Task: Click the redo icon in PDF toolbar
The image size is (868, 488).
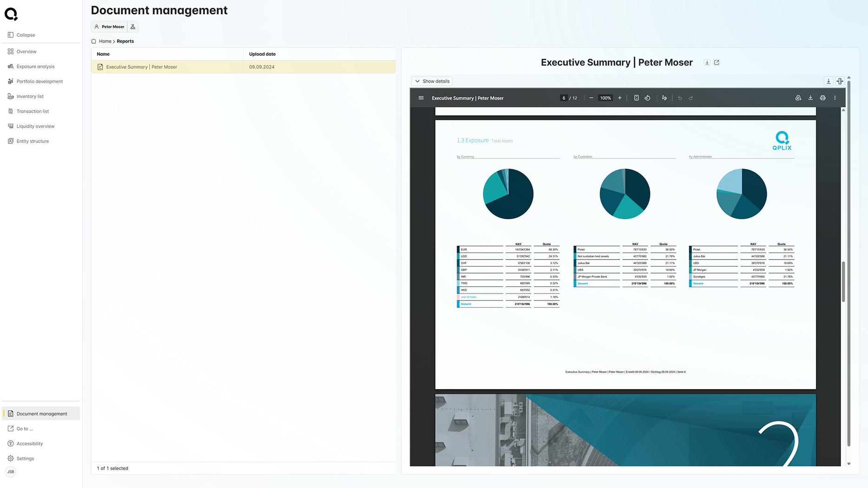Action: (691, 98)
